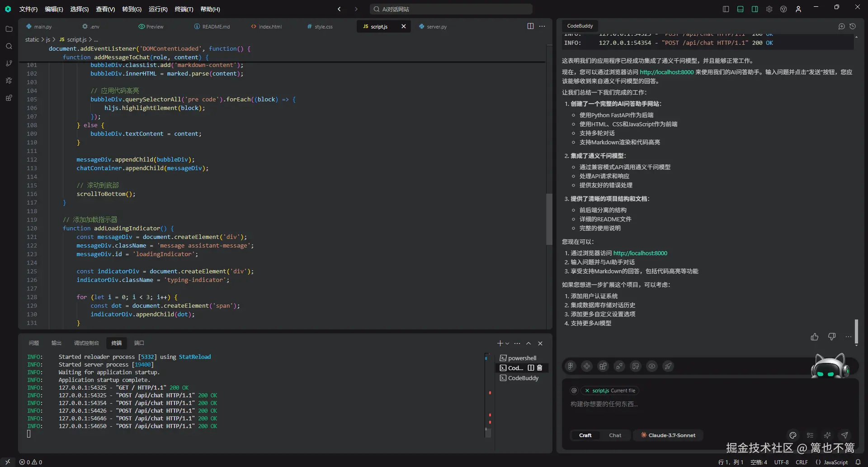Switch to the main.py editor tab
Viewport: 868px width, 467px height.
click(x=43, y=27)
